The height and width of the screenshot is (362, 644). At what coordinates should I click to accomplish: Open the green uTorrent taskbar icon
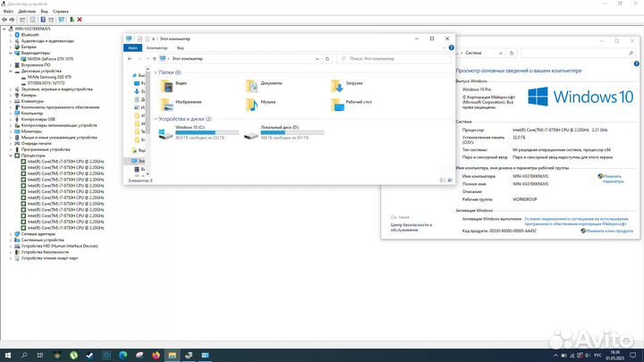click(x=73, y=355)
